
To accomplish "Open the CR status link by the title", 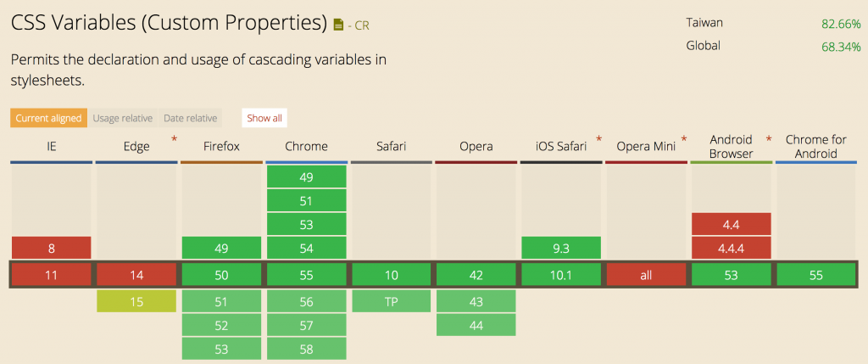I will click(361, 25).
